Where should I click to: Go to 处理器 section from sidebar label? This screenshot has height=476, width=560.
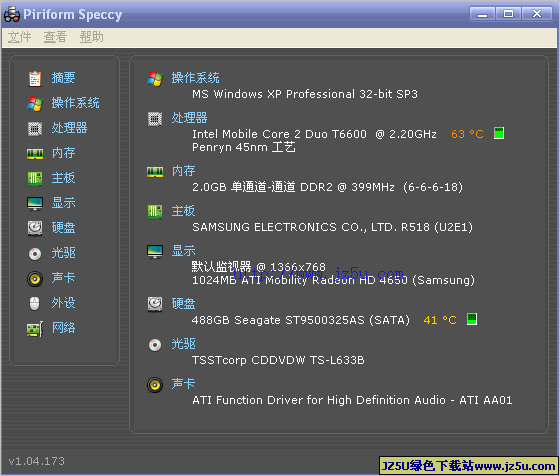69,127
